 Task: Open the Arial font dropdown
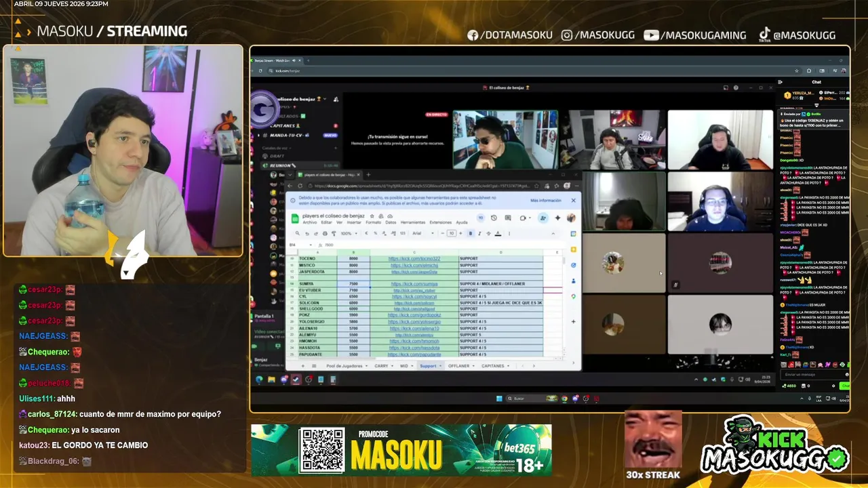pos(422,233)
